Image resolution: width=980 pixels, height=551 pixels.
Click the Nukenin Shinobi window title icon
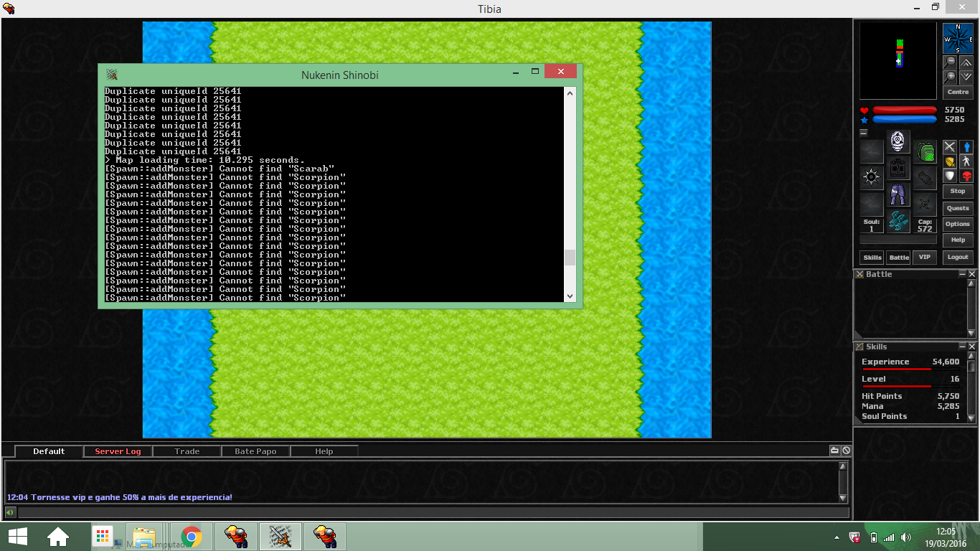click(112, 75)
